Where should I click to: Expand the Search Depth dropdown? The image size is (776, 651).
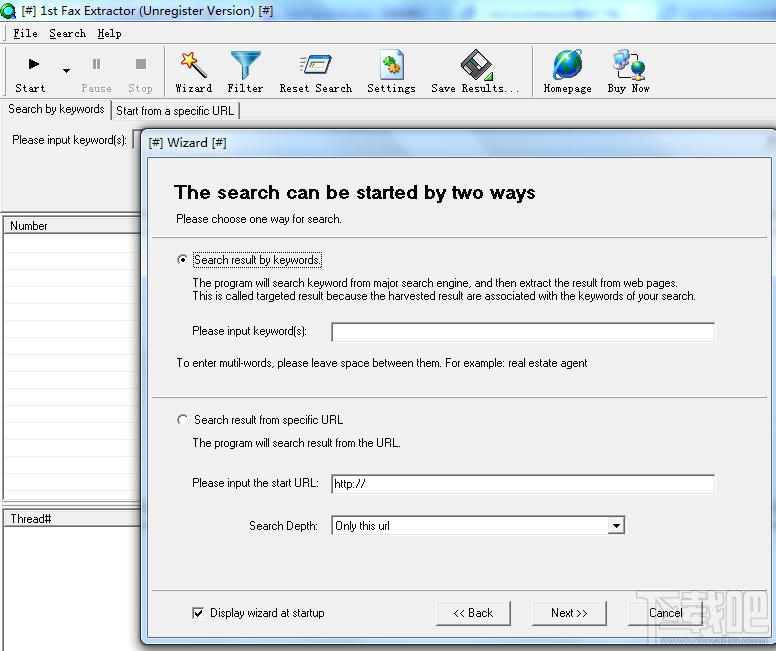(616, 525)
